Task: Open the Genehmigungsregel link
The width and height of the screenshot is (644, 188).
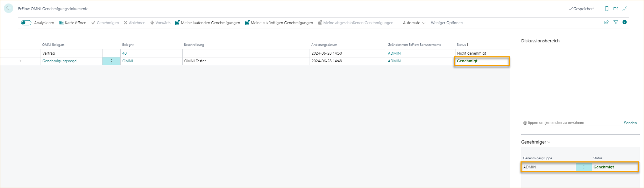Action: pyautogui.click(x=60, y=61)
